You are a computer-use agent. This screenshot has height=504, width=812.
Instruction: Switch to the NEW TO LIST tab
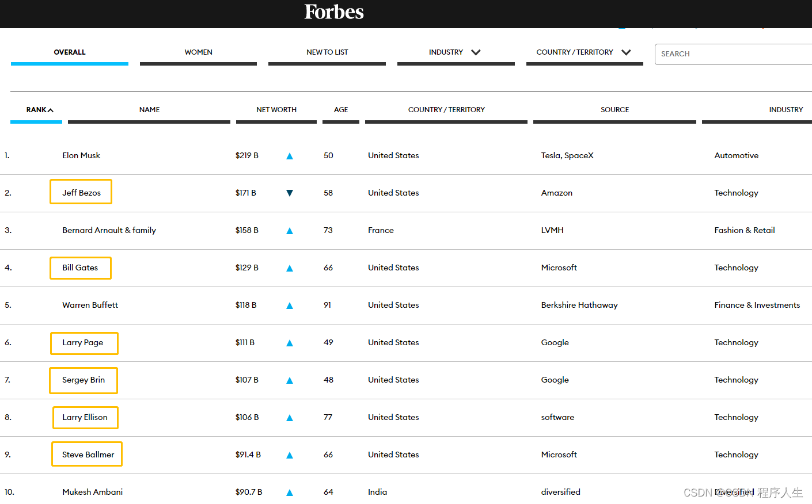point(327,52)
